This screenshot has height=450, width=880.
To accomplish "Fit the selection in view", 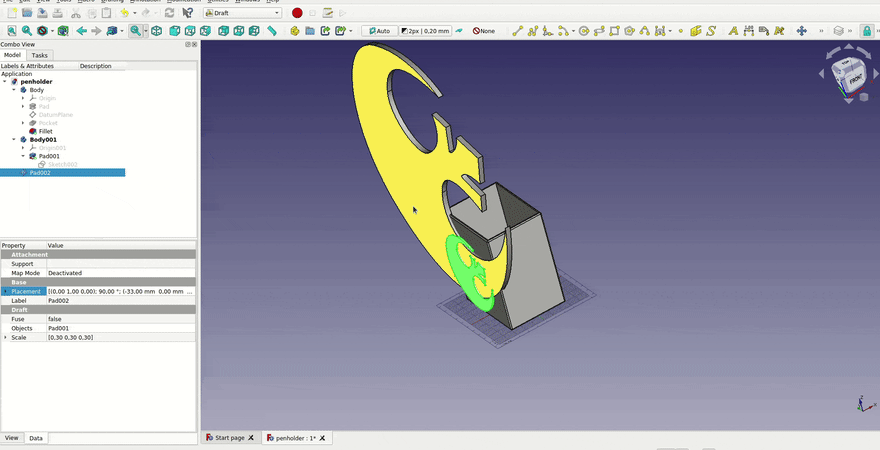I will (x=27, y=31).
